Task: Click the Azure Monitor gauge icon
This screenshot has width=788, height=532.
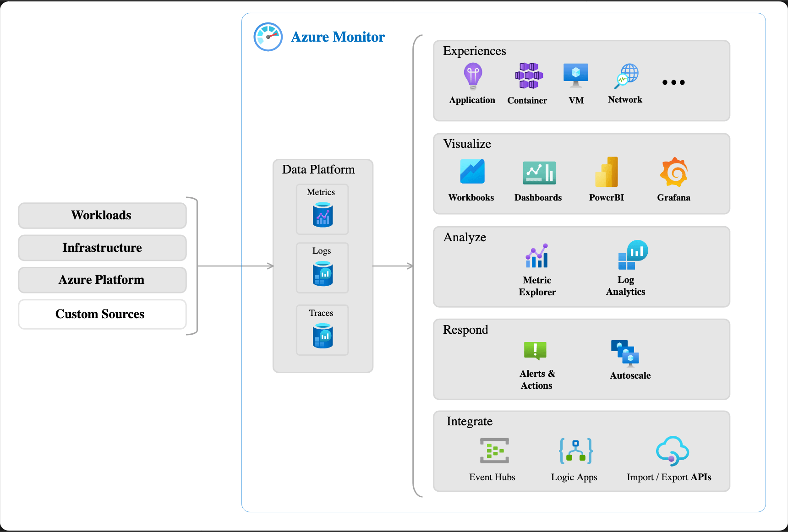Action: (x=268, y=37)
